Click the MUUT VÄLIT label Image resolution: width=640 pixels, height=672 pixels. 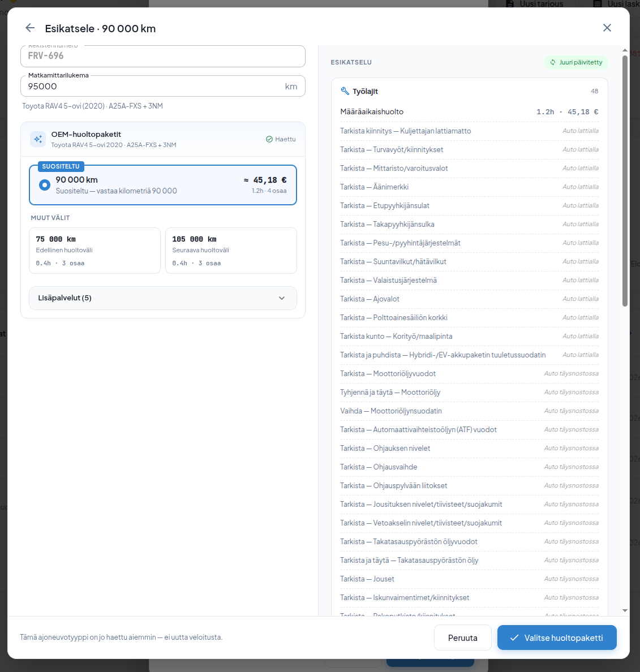pyautogui.click(x=50, y=218)
